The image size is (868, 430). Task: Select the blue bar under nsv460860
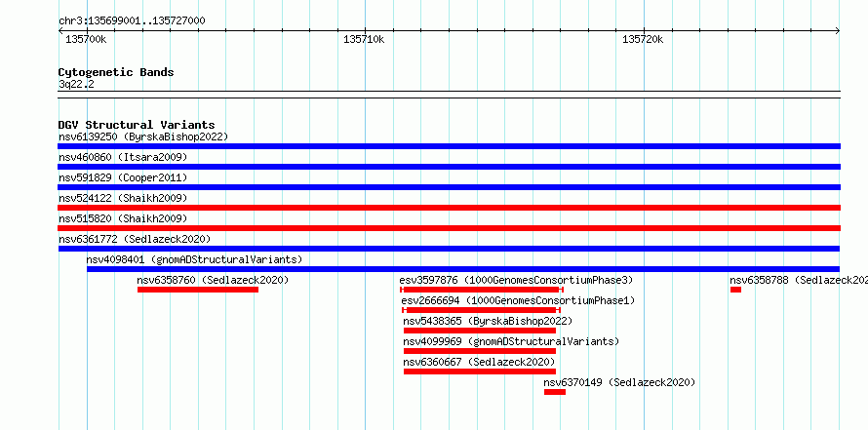[449, 167]
